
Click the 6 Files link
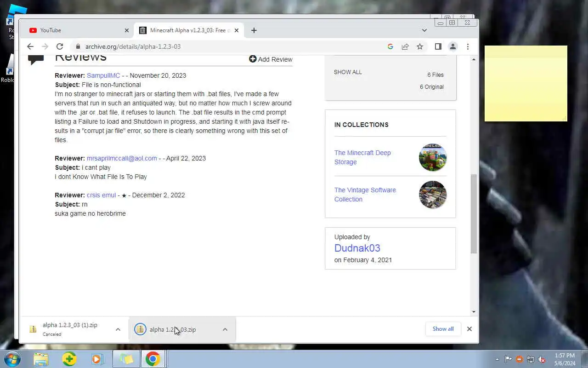(435, 75)
